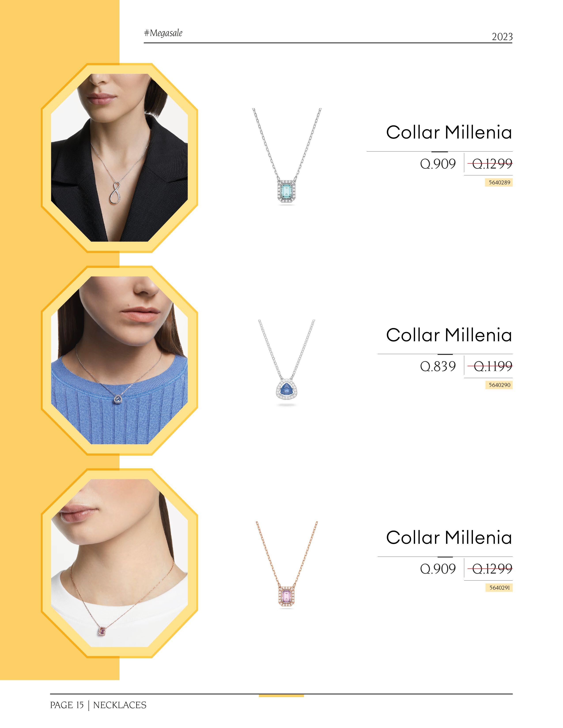Select the first Collar Millenia title
The width and height of the screenshot is (563, 728).
tap(449, 132)
